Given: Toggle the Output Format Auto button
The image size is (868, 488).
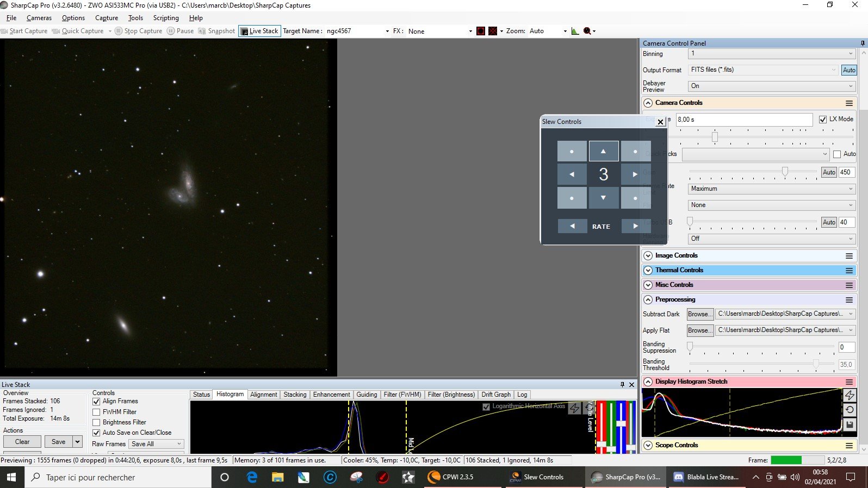Looking at the screenshot, I should (x=849, y=70).
